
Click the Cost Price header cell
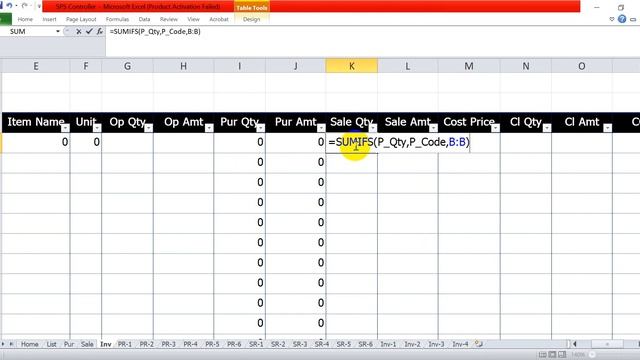pyautogui.click(x=469, y=122)
